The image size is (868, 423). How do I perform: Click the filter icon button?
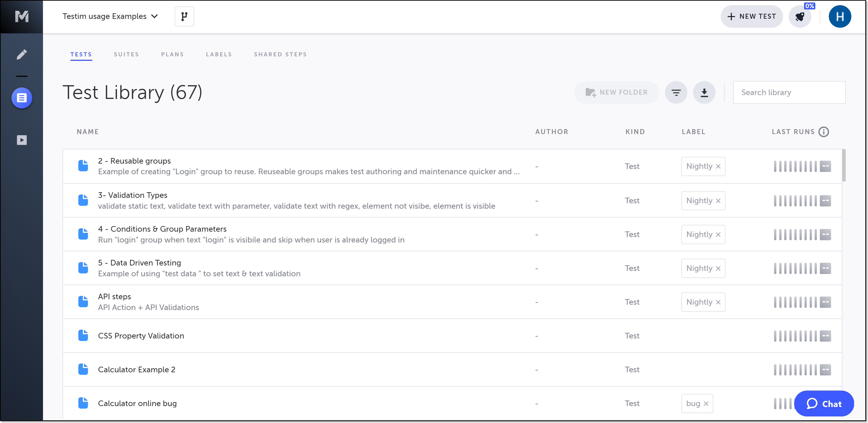coord(676,92)
